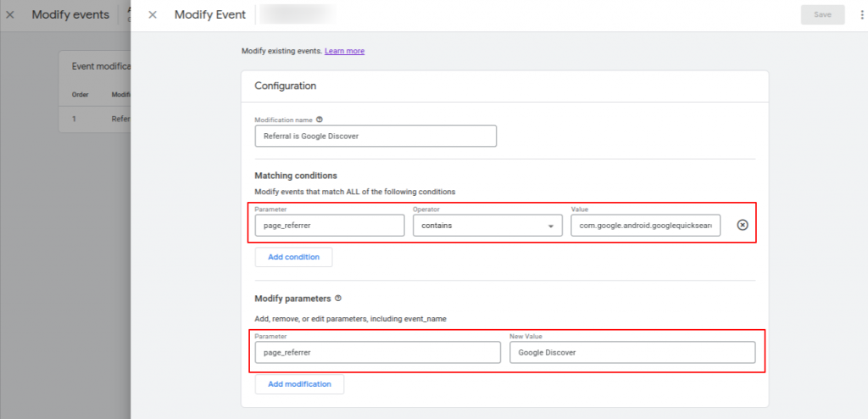The width and height of the screenshot is (868, 419).
Task: Close the background Modify events page
Action: pyautogui.click(x=10, y=14)
